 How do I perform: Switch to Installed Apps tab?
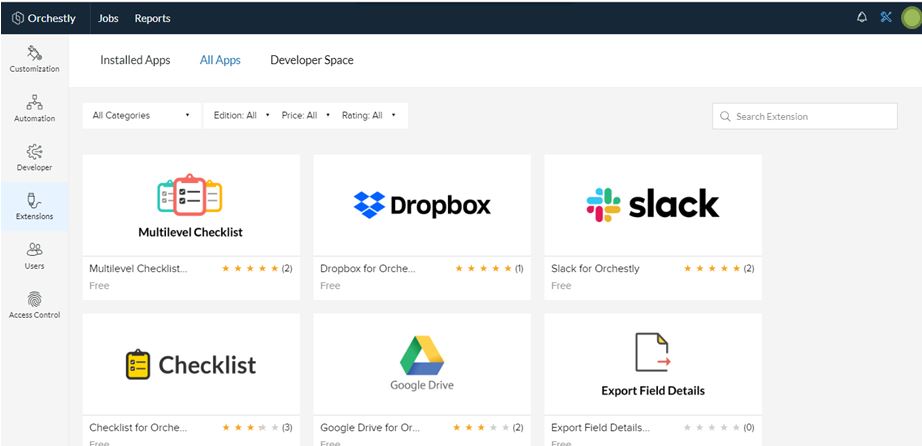coord(135,60)
